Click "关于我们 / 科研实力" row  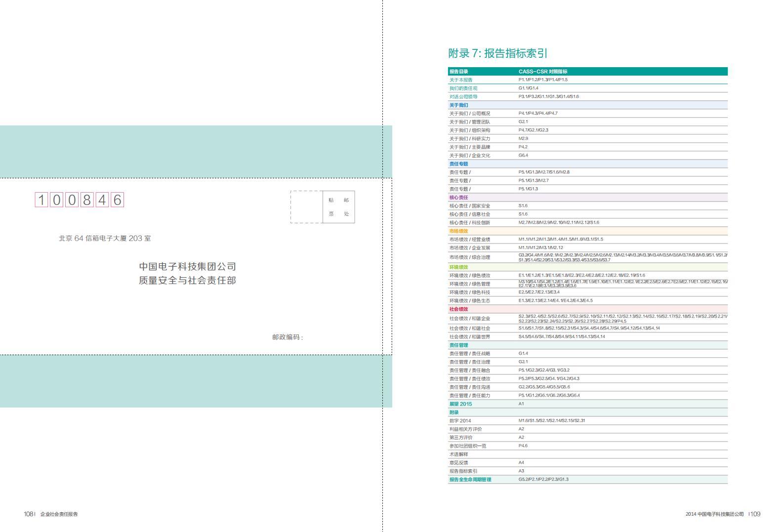coord(588,139)
